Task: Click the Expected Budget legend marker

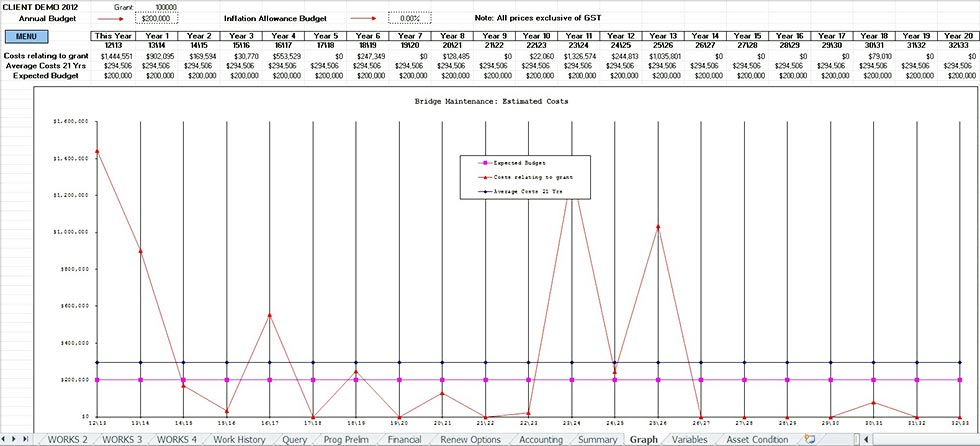Action: point(486,161)
